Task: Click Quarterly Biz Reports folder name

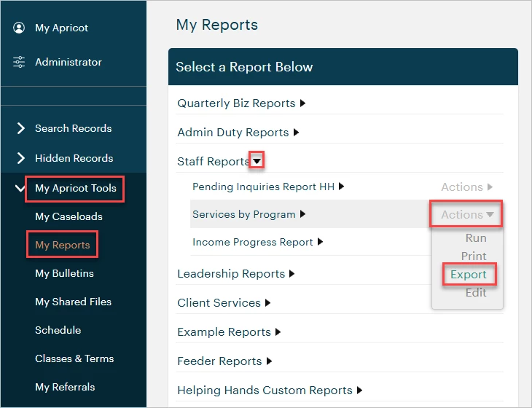Action: [x=236, y=103]
